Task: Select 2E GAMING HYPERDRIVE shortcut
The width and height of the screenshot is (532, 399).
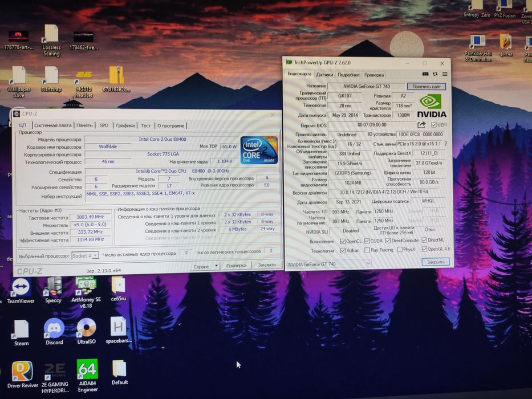Action: pos(55,377)
